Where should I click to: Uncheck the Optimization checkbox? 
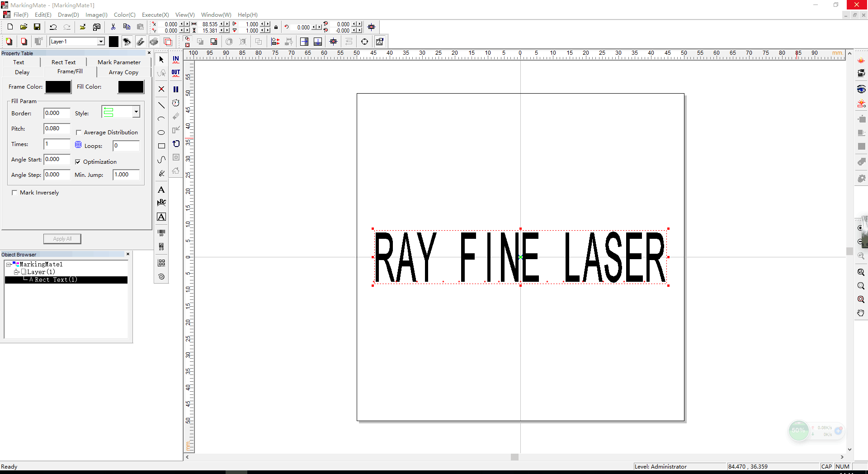tap(78, 162)
